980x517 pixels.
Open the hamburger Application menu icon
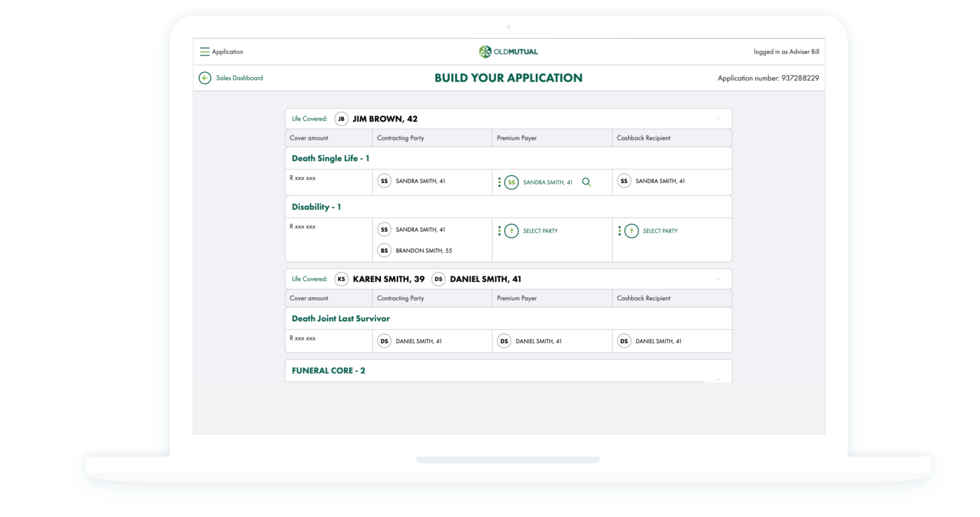click(x=204, y=52)
